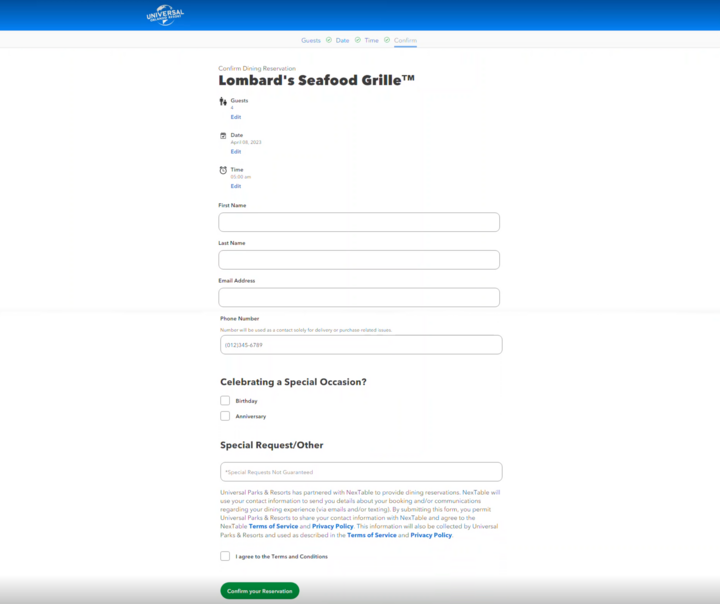Agree to the Terms and Conditions checkbox
This screenshot has width=720, height=604.
pos(225,556)
